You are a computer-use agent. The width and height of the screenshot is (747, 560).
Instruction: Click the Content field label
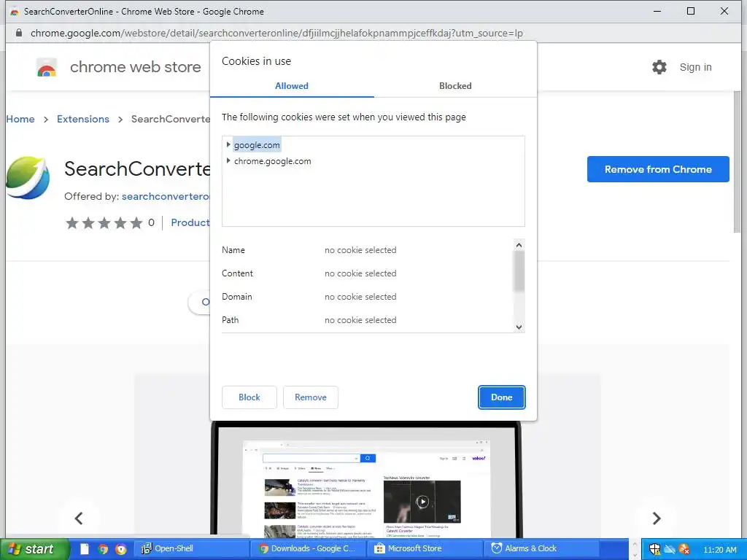tap(237, 273)
